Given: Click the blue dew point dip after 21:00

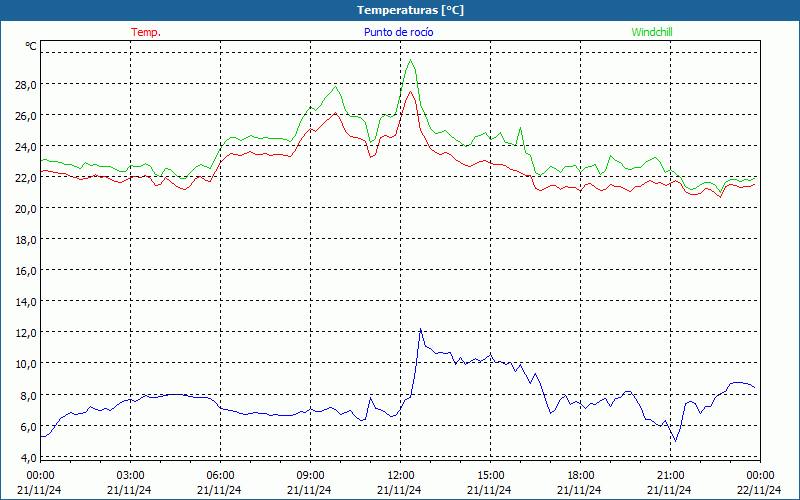Looking at the screenshot, I should click(676, 441).
